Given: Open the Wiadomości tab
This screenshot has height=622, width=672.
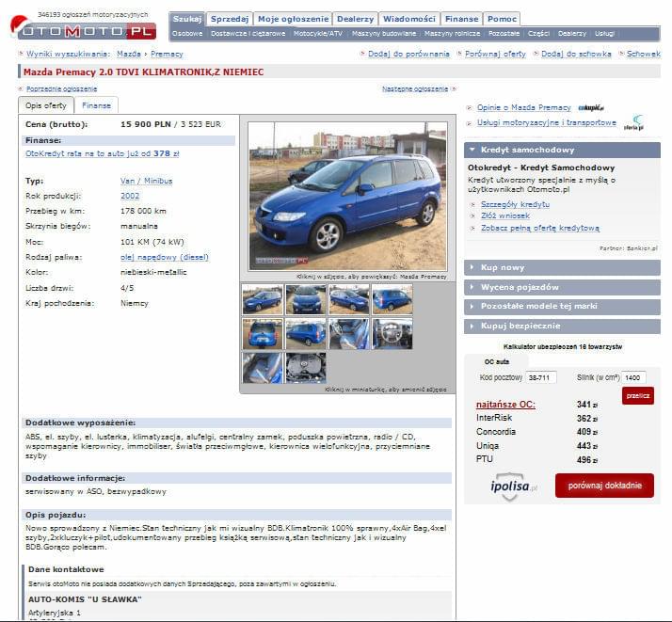Looking at the screenshot, I should [x=408, y=19].
